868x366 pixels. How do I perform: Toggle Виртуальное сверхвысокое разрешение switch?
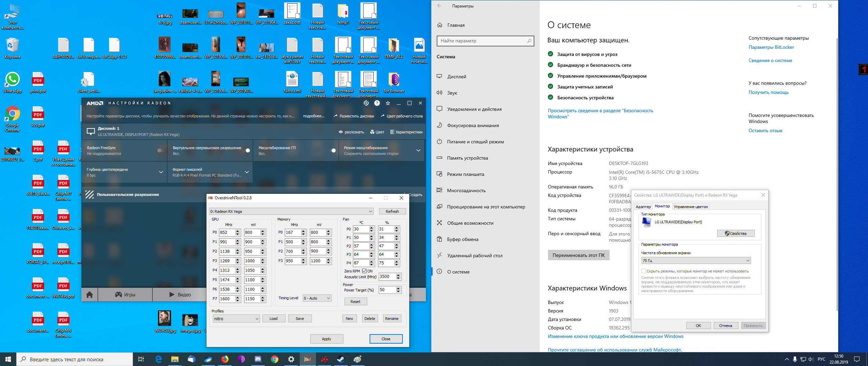247,150
